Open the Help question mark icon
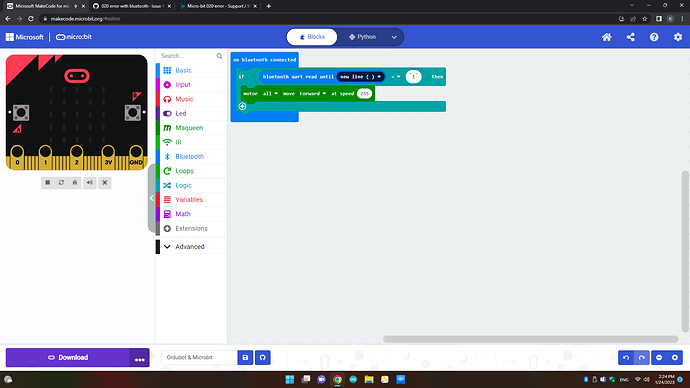 654,37
